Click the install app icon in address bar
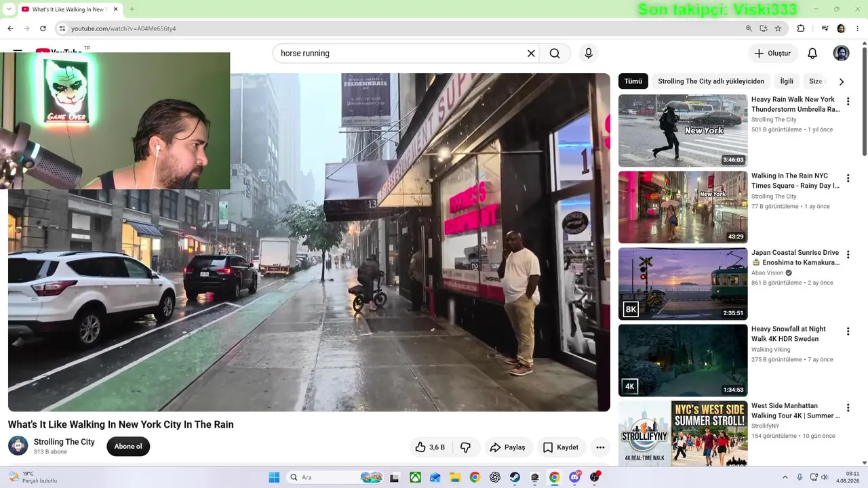 (764, 28)
